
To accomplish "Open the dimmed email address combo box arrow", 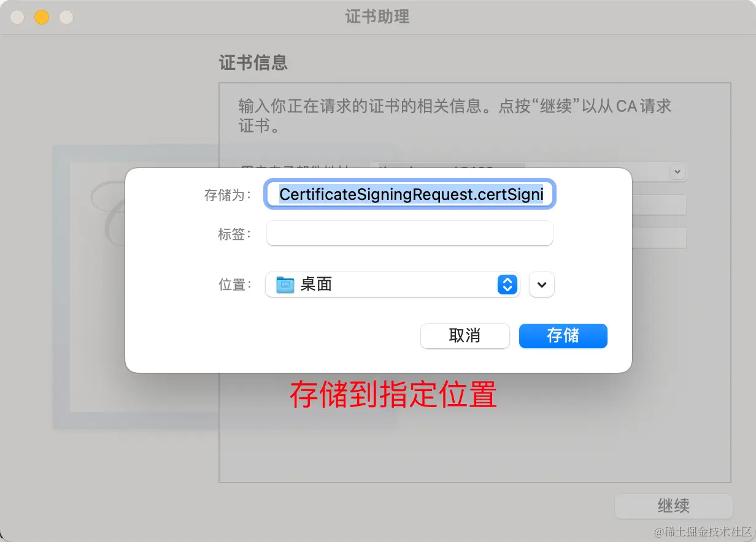I will (x=677, y=172).
